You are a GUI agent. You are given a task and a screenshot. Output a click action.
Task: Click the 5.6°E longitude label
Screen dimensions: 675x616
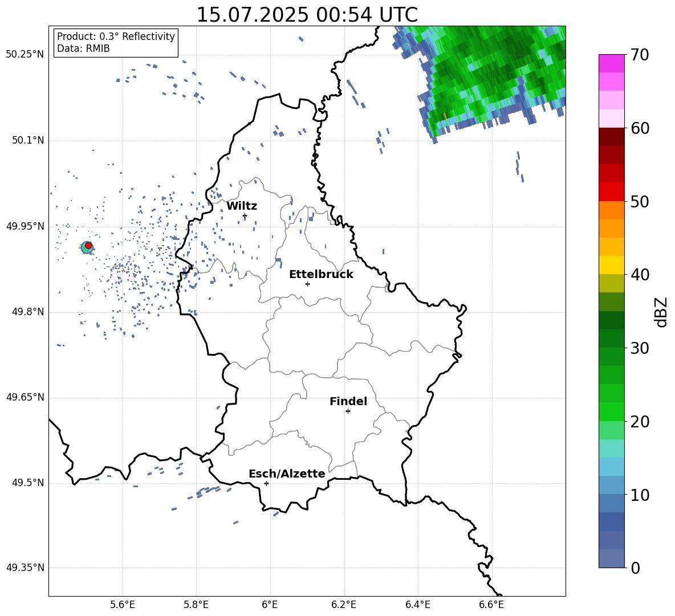coord(123,605)
